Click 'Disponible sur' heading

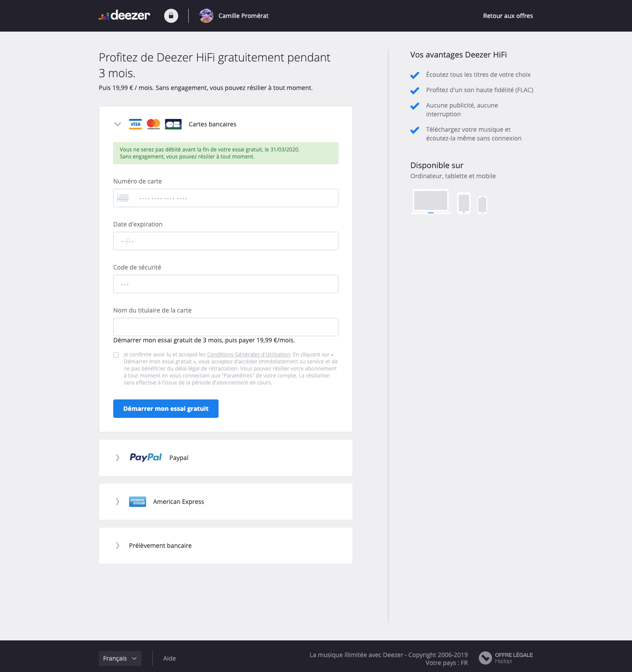tap(437, 165)
